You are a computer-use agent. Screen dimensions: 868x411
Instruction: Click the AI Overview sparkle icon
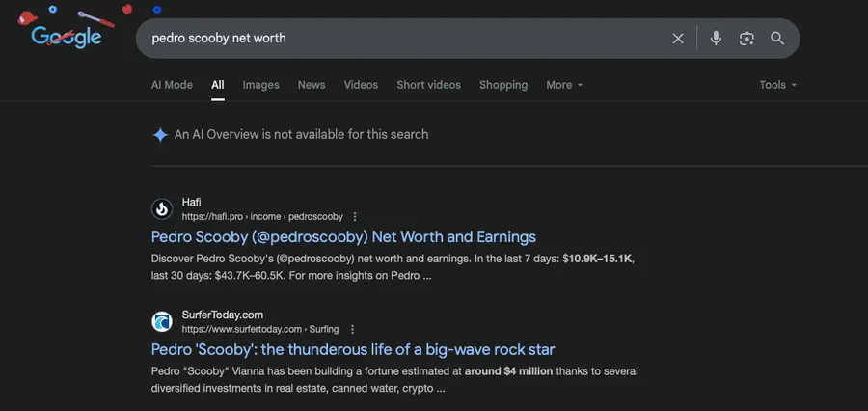pos(160,135)
